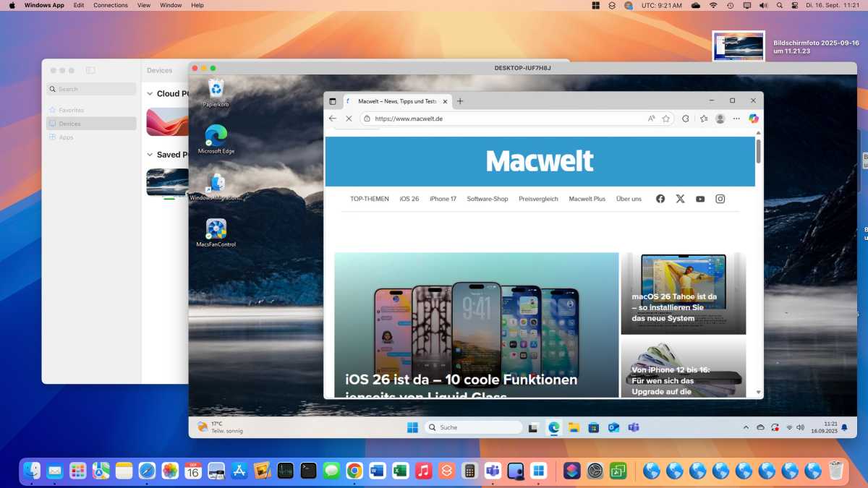
Task: Open File Explorer from the Windows taskbar
Action: point(573,427)
